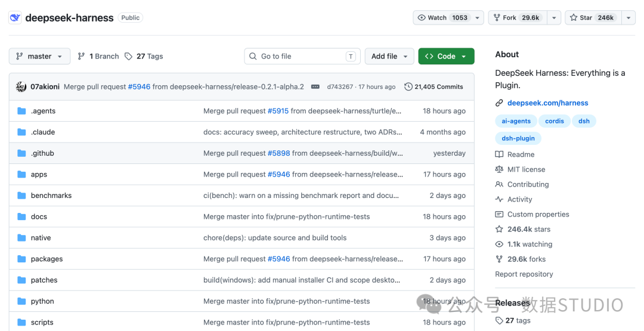The width and height of the screenshot is (644, 331).
Task: Open the .github folder icon
Action: coord(22,153)
